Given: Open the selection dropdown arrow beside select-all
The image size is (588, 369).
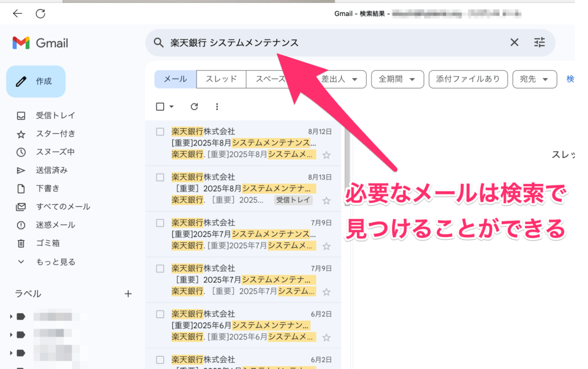Looking at the screenshot, I should tap(171, 106).
